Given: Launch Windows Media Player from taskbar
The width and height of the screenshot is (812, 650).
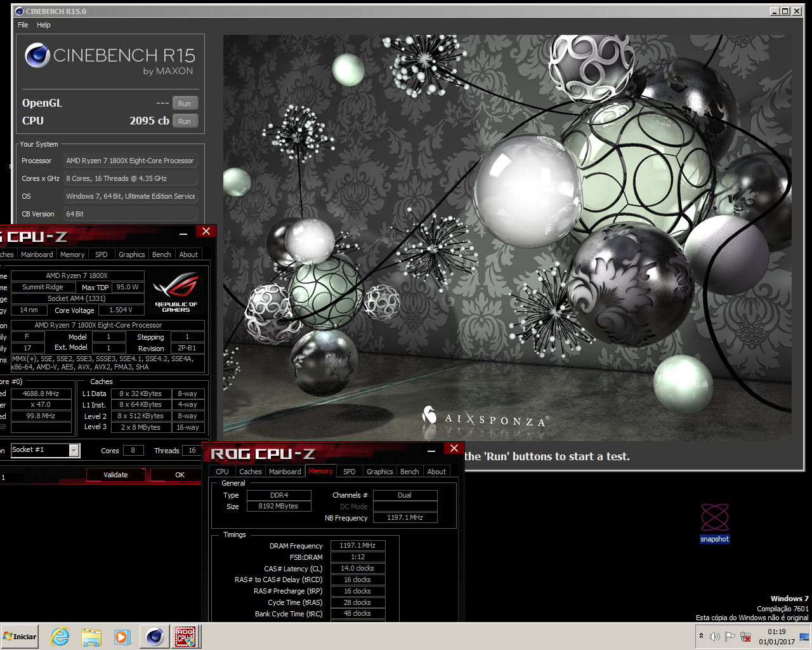Looking at the screenshot, I should (122, 636).
